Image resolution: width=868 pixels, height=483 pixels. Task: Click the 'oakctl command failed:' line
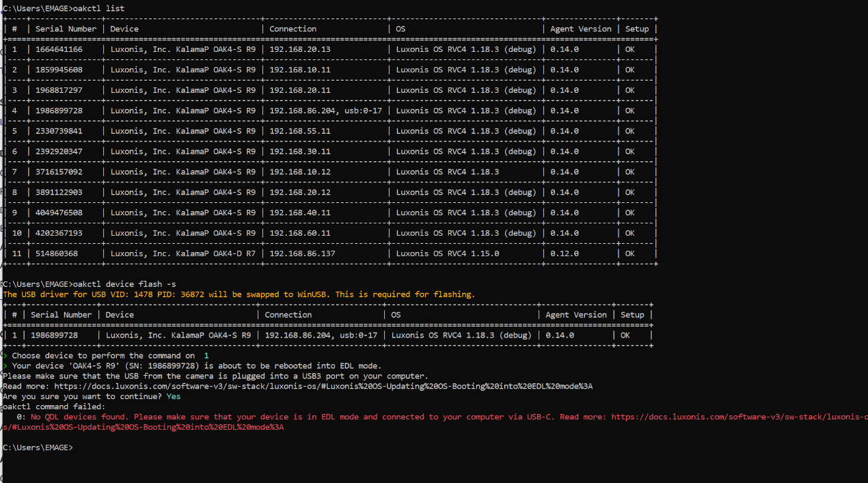pyautogui.click(x=54, y=406)
